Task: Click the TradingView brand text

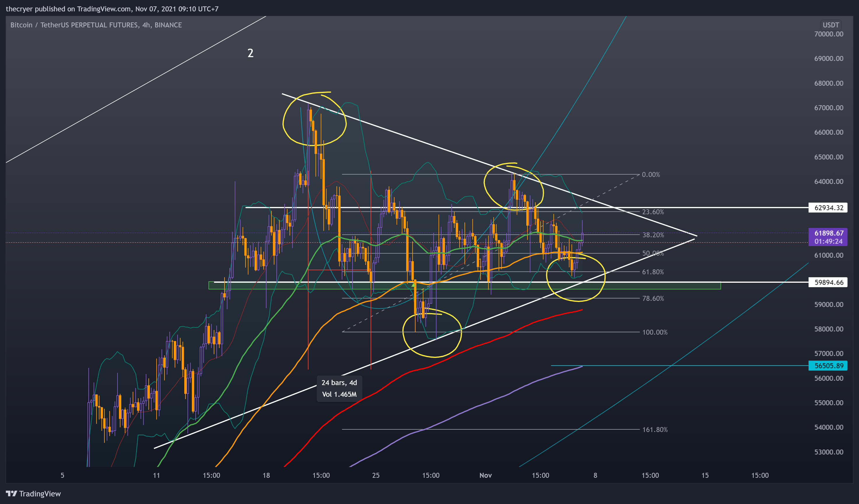Action: [x=40, y=494]
